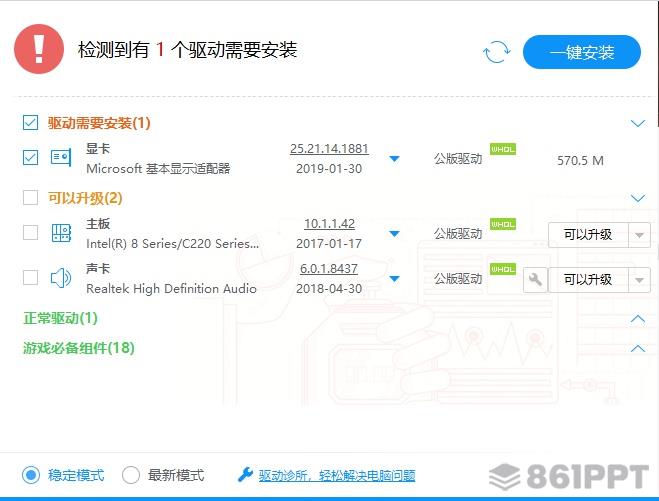Select the 稳定模式 radio button
The width and height of the screenshot is (659, 501).
[x=31, y=475]
